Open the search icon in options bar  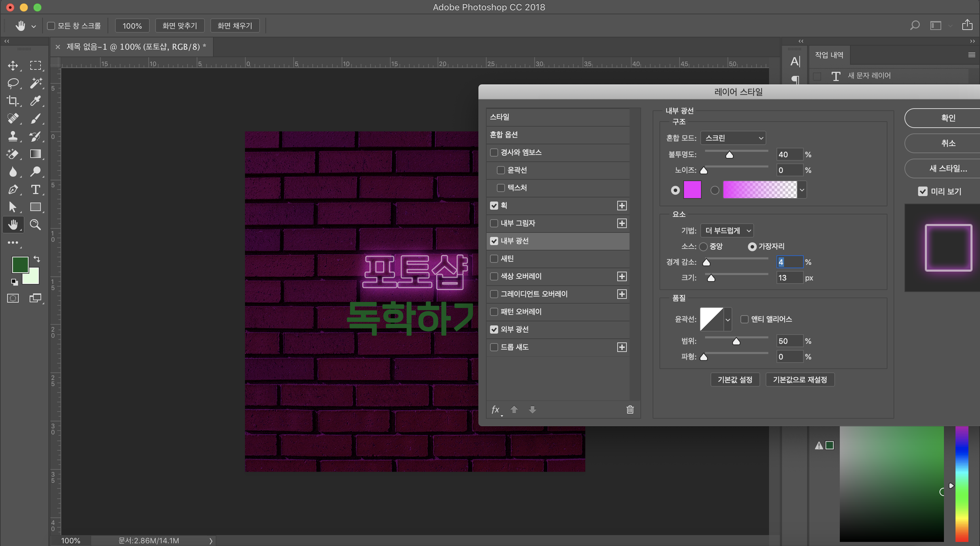(x=915, y=26)
